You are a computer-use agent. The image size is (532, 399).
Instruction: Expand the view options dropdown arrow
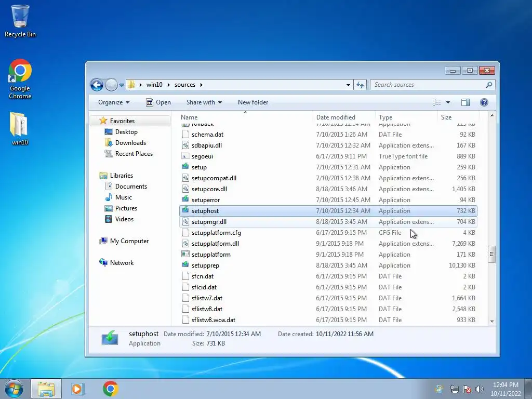(448, 102)
